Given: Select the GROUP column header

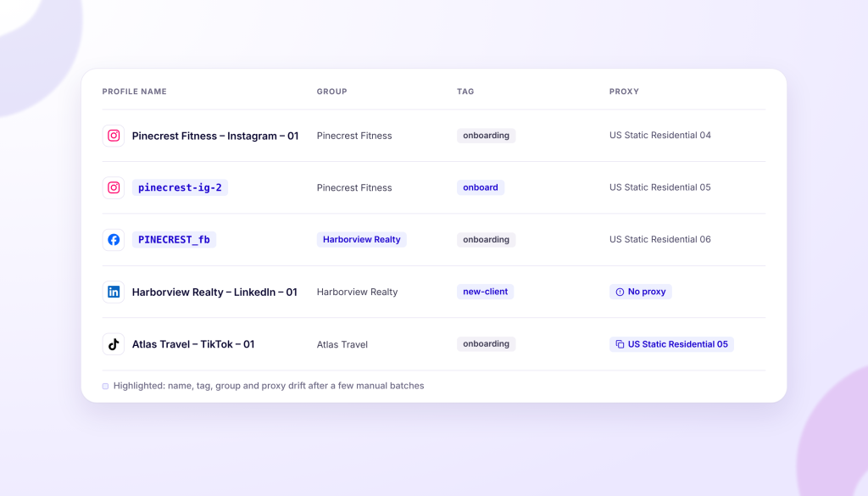Looking at the screenshot, I should tap(331, 92).
